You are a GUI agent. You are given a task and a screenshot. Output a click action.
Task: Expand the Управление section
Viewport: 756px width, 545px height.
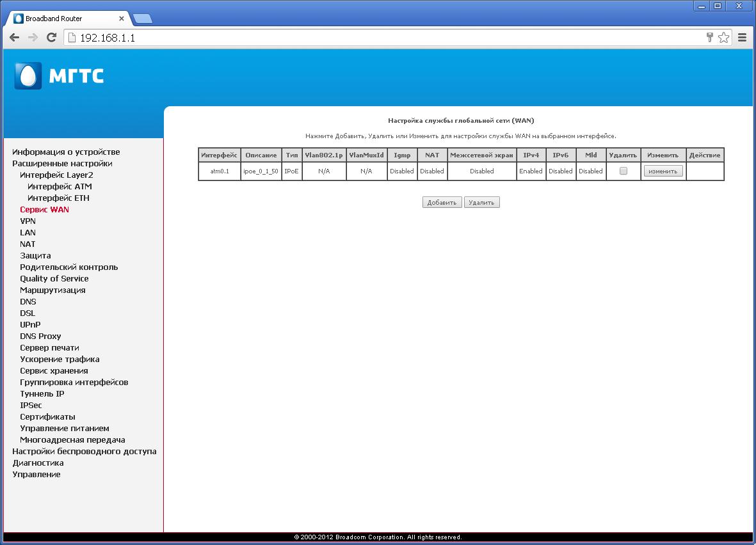pos(36,474)
